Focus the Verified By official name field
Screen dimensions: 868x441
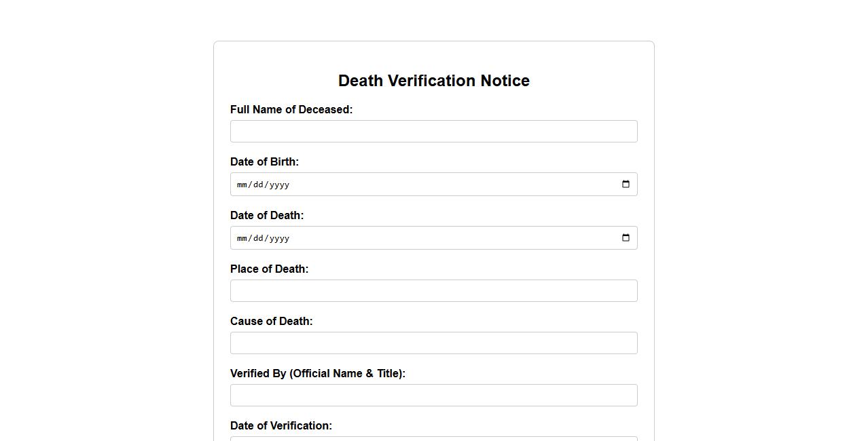tap(433, 396)
